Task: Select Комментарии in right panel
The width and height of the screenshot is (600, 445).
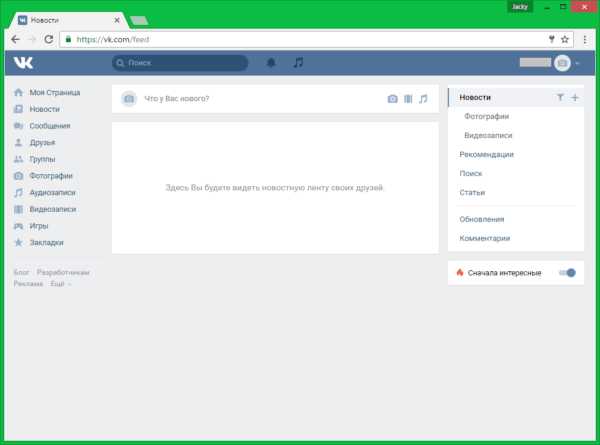Action: click(484, 238)
